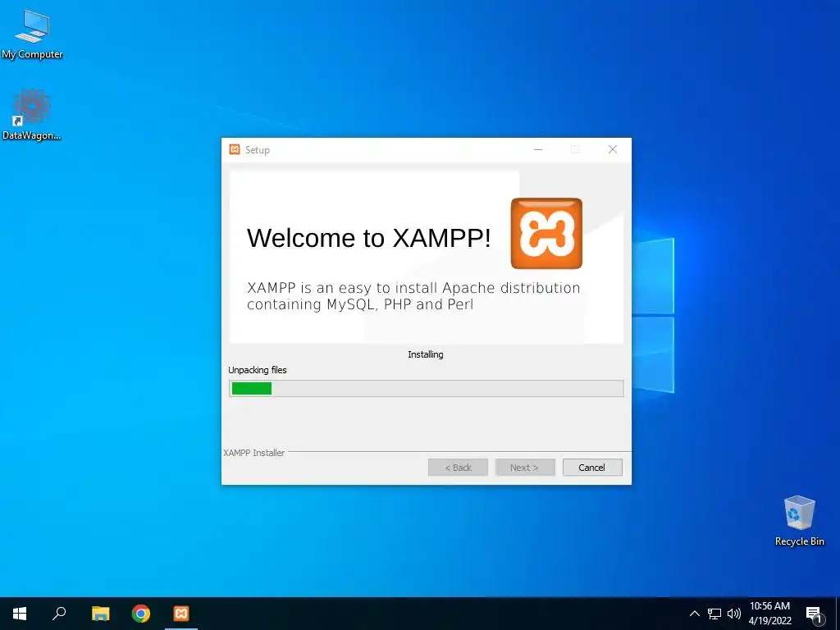This screenshot has height=630, width=840.
Task: Select the DataWagon desktop shortcut
Action: pyautogui.click(x=32, y=115)
